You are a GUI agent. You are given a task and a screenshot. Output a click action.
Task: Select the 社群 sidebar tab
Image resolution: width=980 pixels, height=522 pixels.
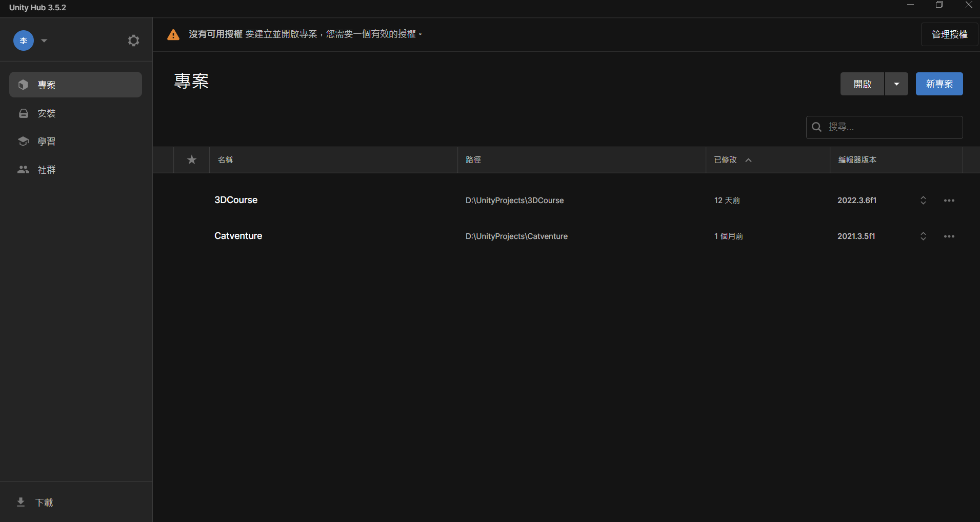coord(75,170)
